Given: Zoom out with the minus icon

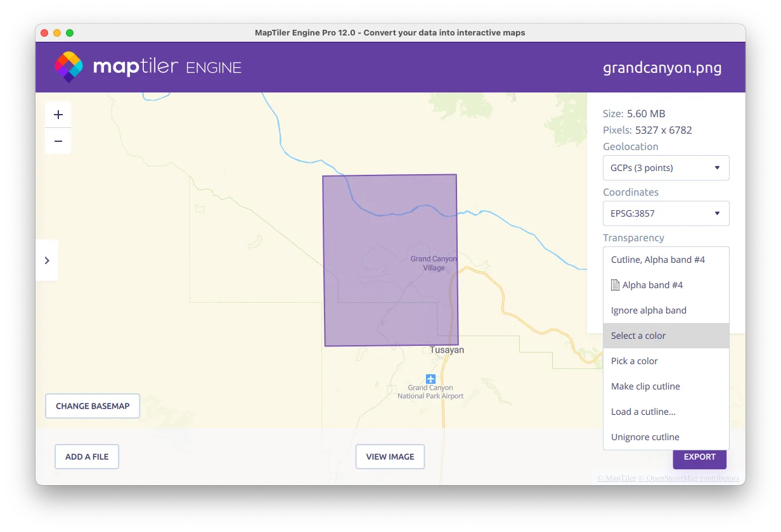Looking at the screenshot, I should click(58, 141).
